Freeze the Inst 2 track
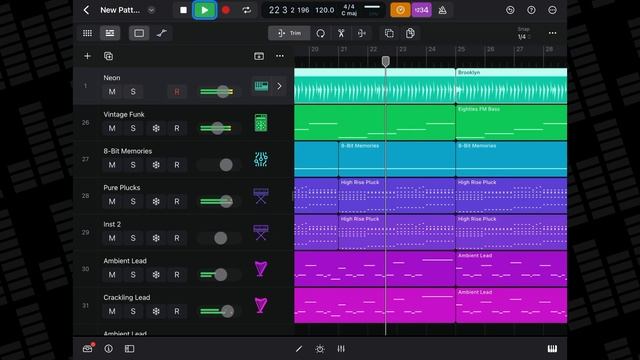The height and width of the screenshot is (360, 640). [x=156, y=238]
